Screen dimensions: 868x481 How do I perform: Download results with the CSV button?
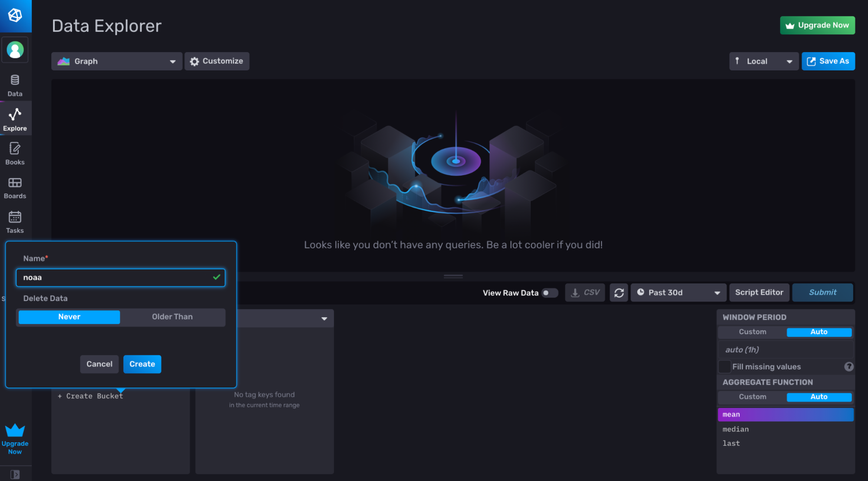click(585, 293)
